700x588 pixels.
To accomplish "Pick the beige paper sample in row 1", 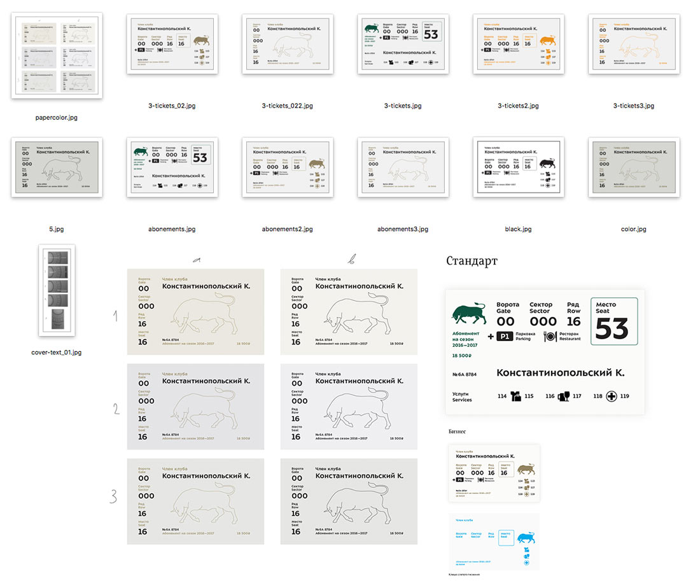I will [195, 312].
